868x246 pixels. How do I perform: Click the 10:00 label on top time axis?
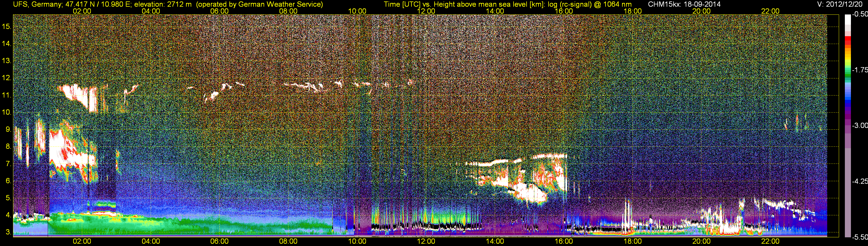point(357,11)
